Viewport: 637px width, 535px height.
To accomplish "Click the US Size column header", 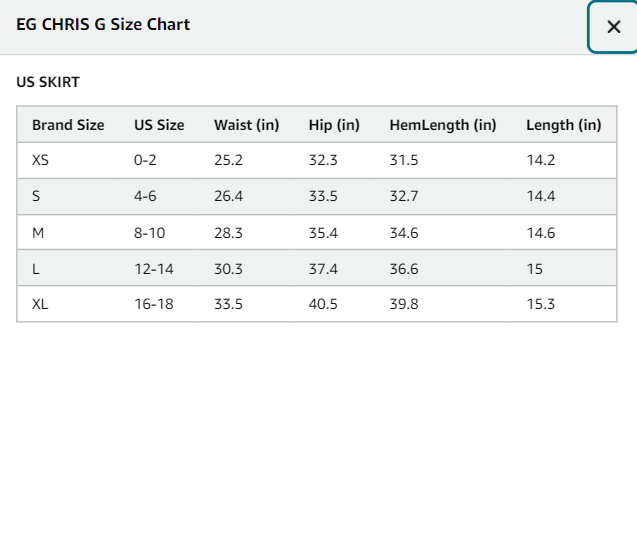I will pos(159,125).
